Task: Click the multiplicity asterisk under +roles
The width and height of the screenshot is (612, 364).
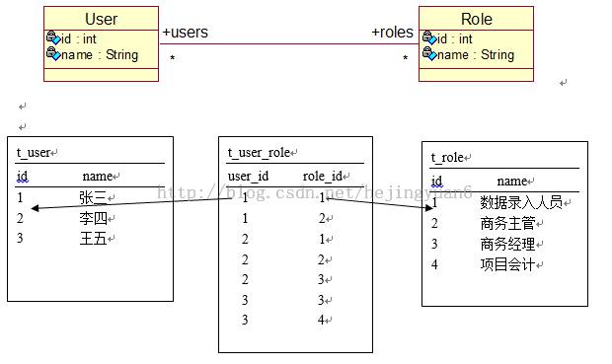Action: point(405,58)
